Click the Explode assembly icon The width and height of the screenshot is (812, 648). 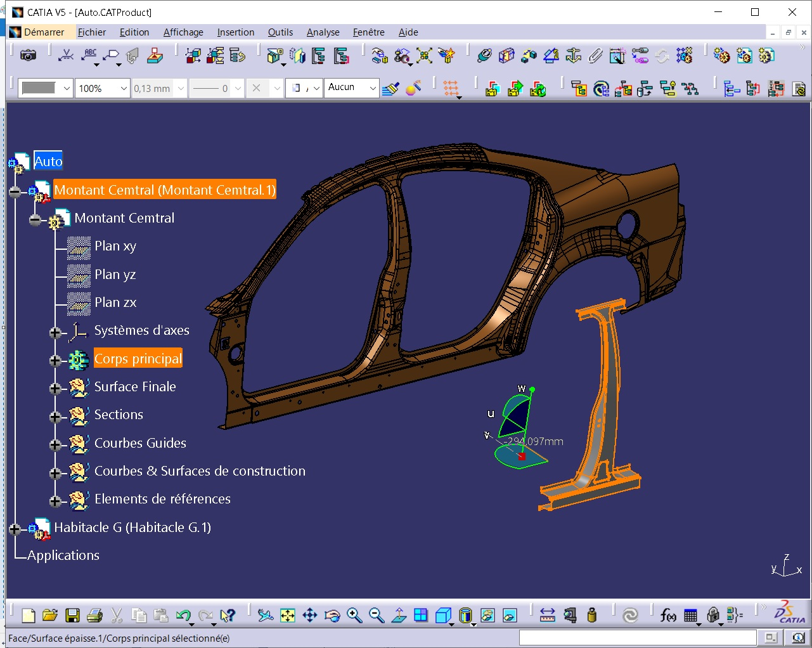425,56
